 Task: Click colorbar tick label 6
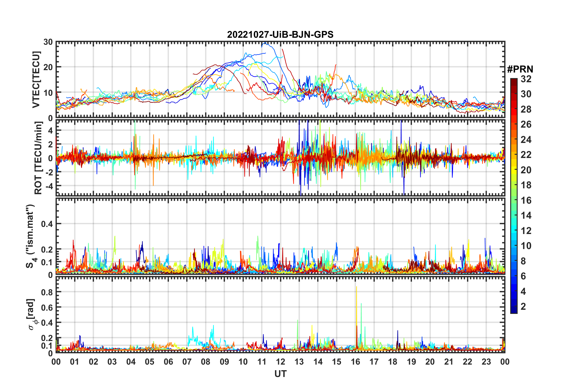[x=523, y=276]
